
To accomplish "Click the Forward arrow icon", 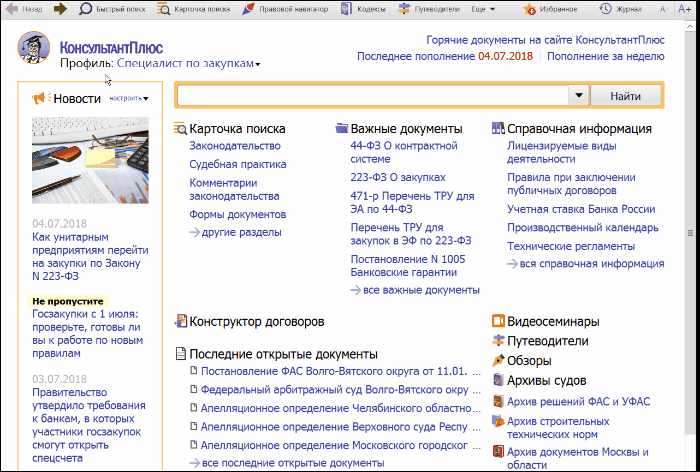I will [x=60, y=8].
